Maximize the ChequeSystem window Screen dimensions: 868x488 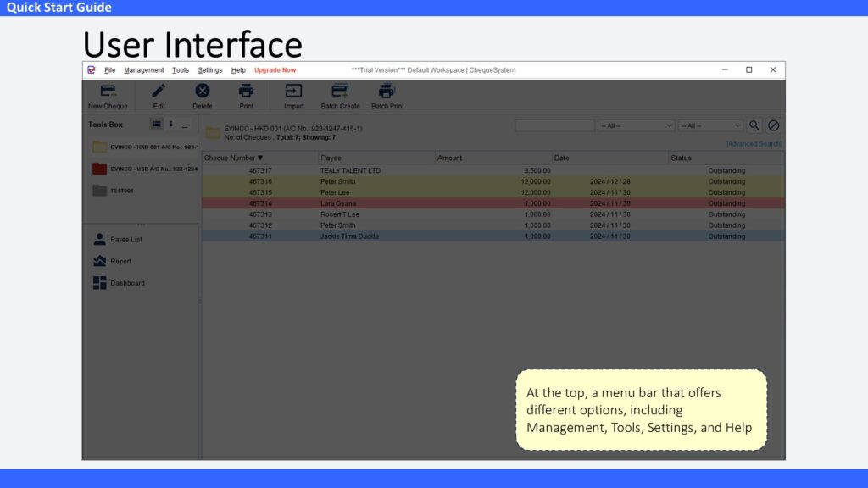749,69
